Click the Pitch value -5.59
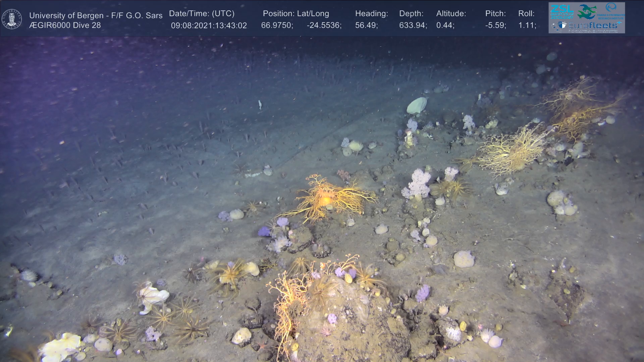This screenshot has height=362, width=644. point(495,25)
